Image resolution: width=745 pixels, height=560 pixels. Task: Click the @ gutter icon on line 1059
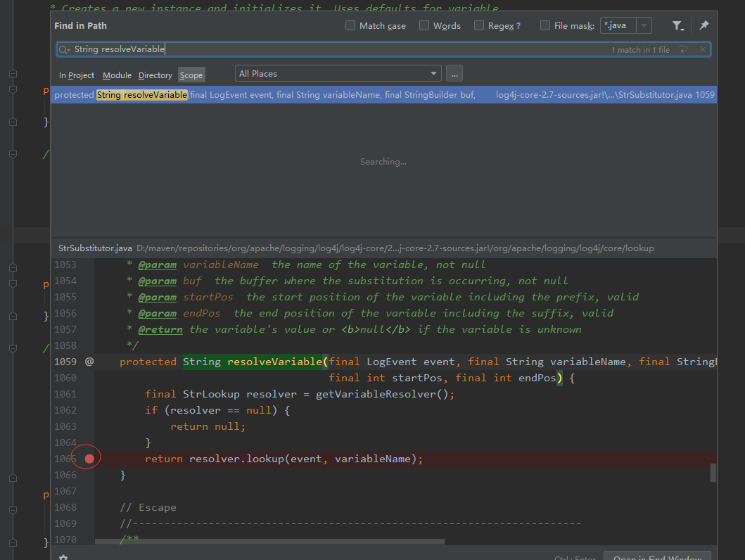89,362
